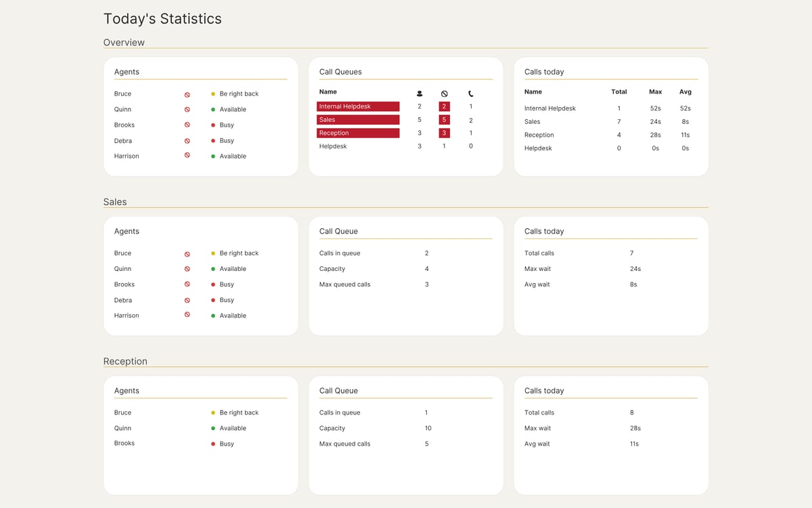
Task: Click the yellow status dot for Bruce in Overview
Action: click(213, 94)
